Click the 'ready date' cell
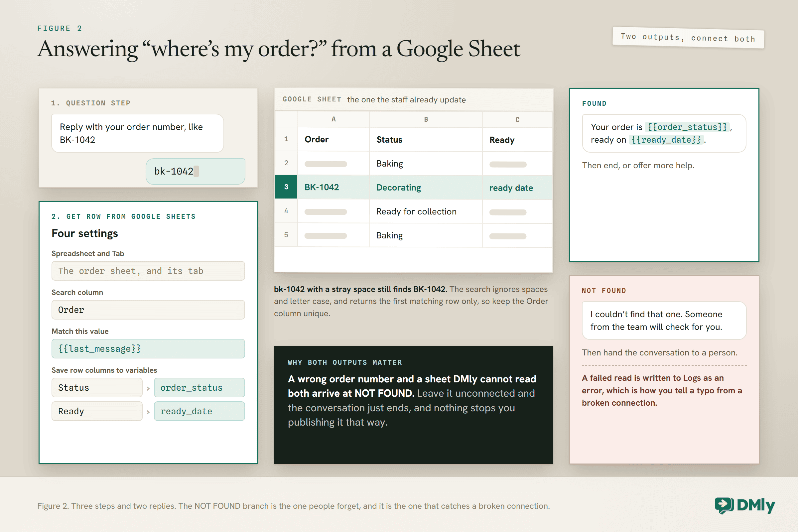The image size is (798, 532). 517,188
